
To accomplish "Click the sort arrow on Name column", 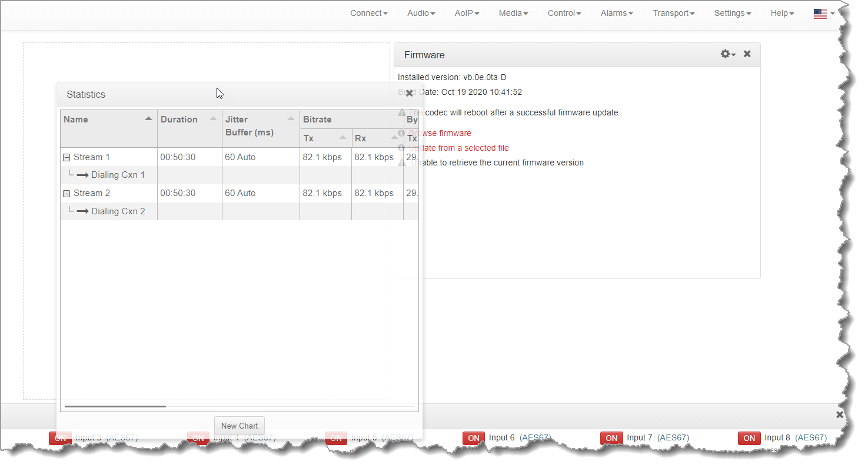I will 149,119.
